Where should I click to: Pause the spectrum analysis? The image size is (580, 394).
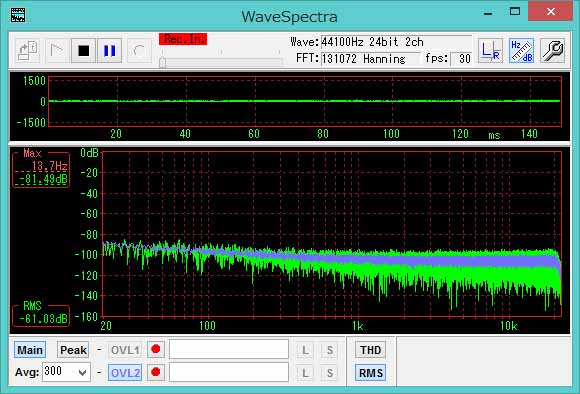coord(109,50)
